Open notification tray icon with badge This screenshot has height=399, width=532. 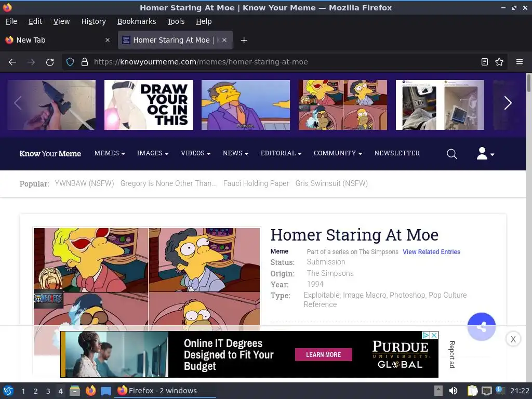click(500, 390)
